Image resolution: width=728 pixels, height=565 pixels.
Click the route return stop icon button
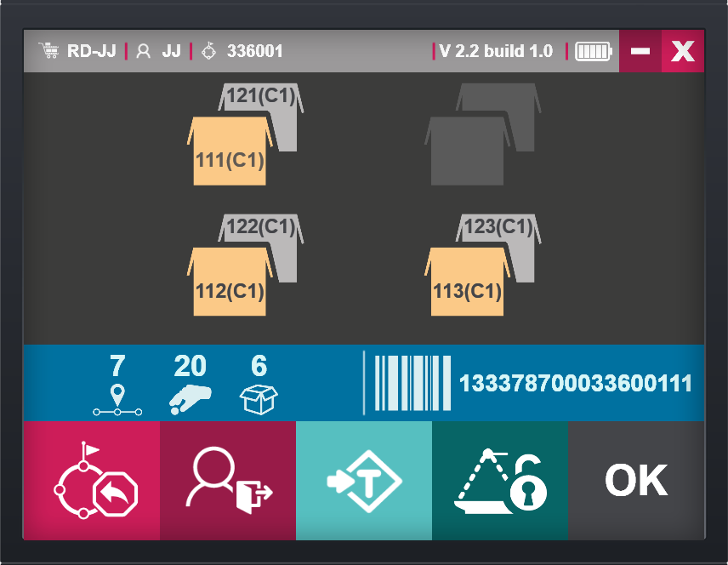click(x=91, y=481)
